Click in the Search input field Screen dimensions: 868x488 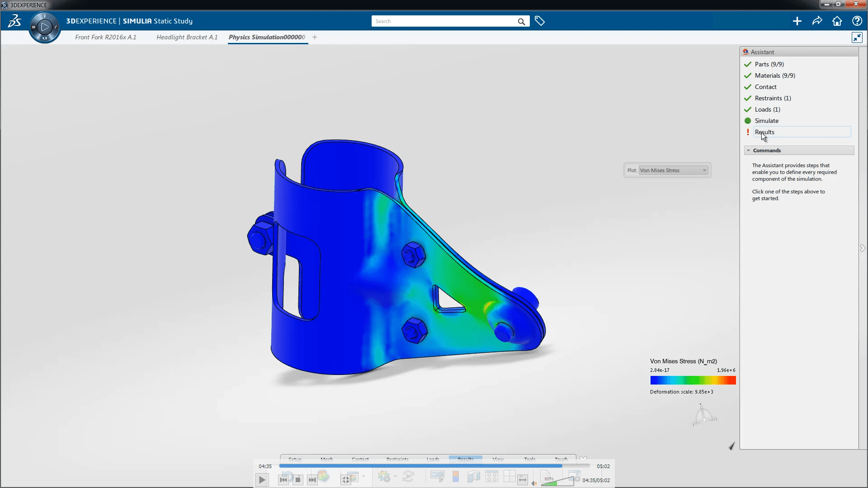point(443,21)
